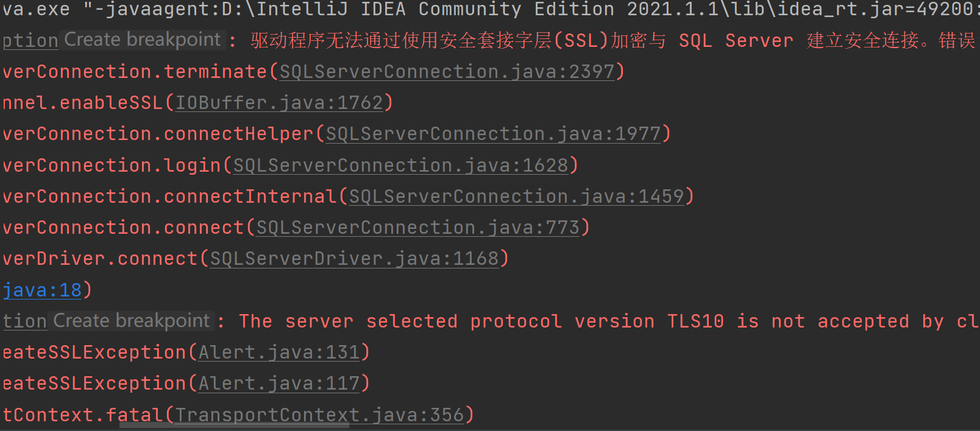Screen dimensions: 980x431
Task: Open the SQLServerConnection.java:2397 stack trace link
Action: [x=447, y=72]
